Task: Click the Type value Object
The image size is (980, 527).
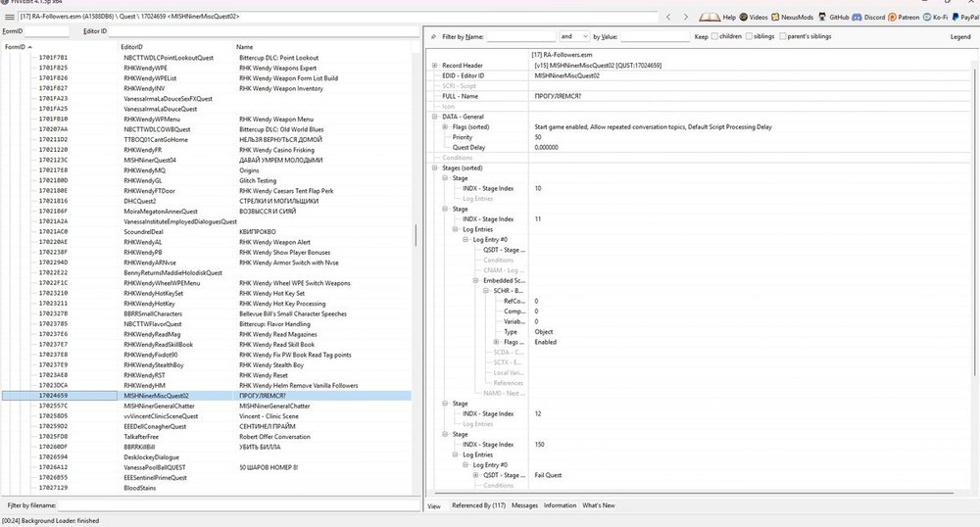Action: coord(544,331)
